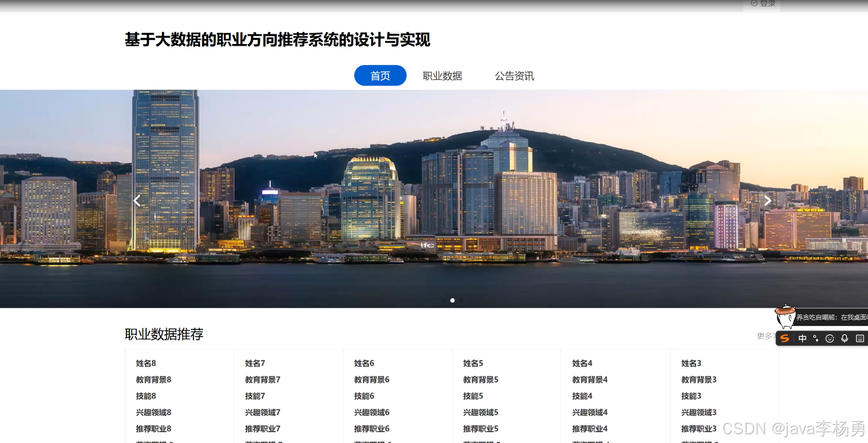Activate the microphone voice input icon
Image resolution: width=868 pixels, height=443 pixels.
point(844,338)
